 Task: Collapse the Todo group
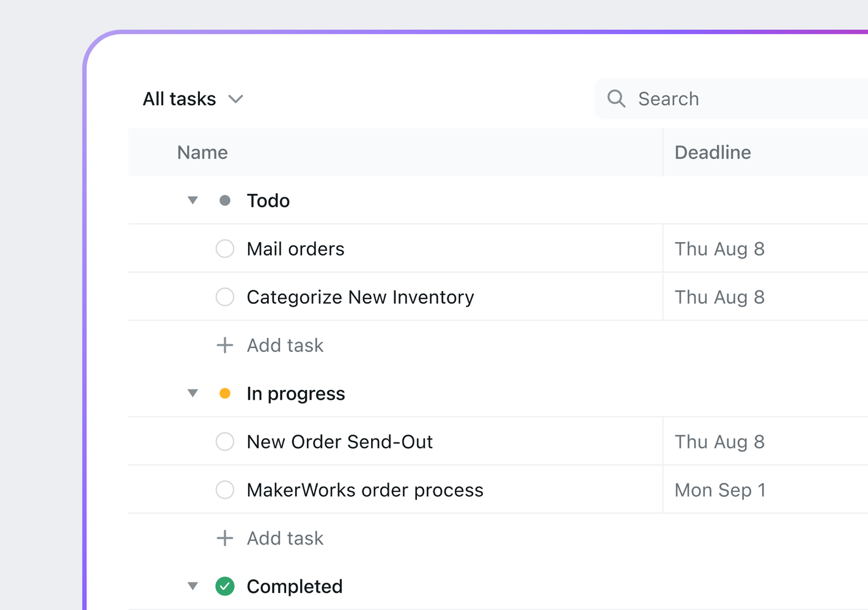click(193, 200)
